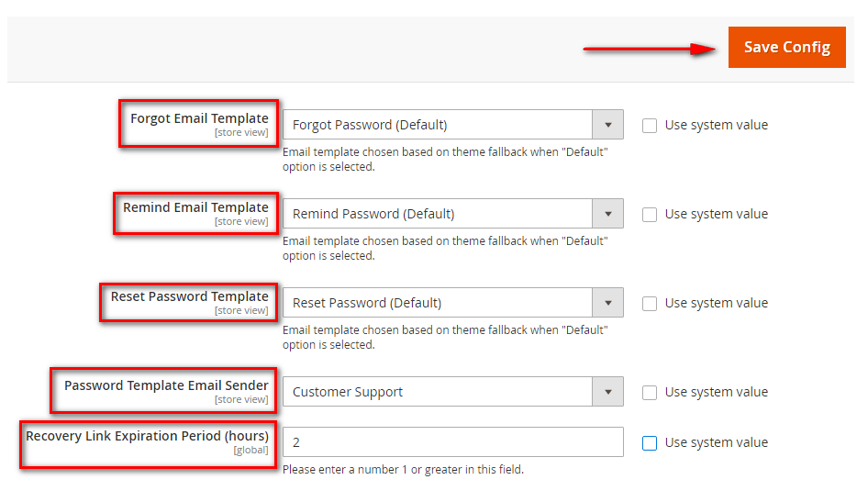Open the Reset Password Template dropdown arrow

click(x=607, y=303)
